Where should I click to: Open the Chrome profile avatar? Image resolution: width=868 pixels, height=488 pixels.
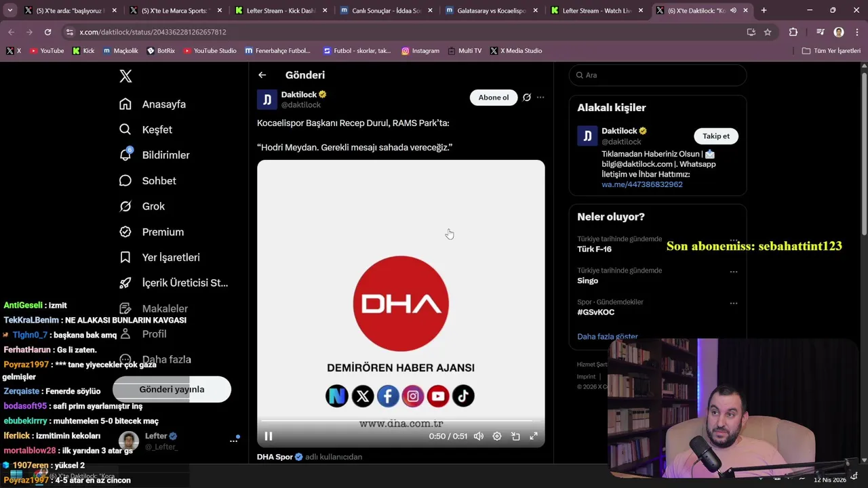click(x=839, y=32)
